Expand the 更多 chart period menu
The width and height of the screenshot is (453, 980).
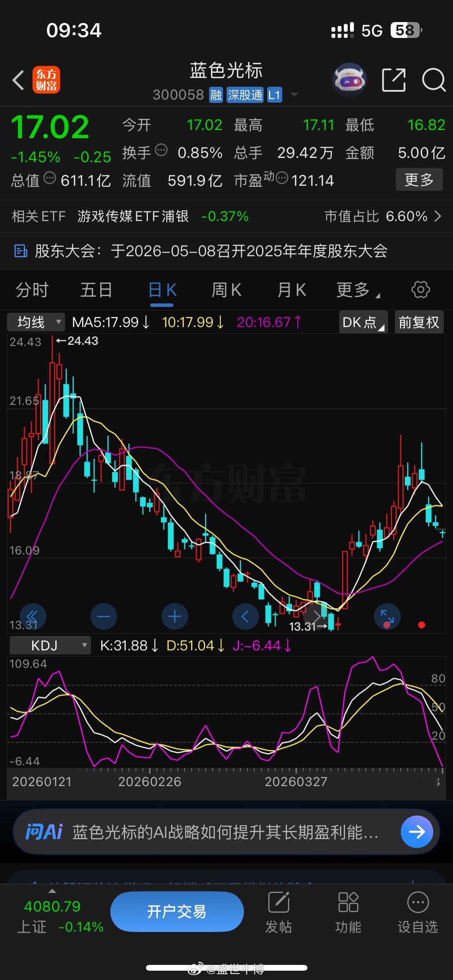(358, 290)
